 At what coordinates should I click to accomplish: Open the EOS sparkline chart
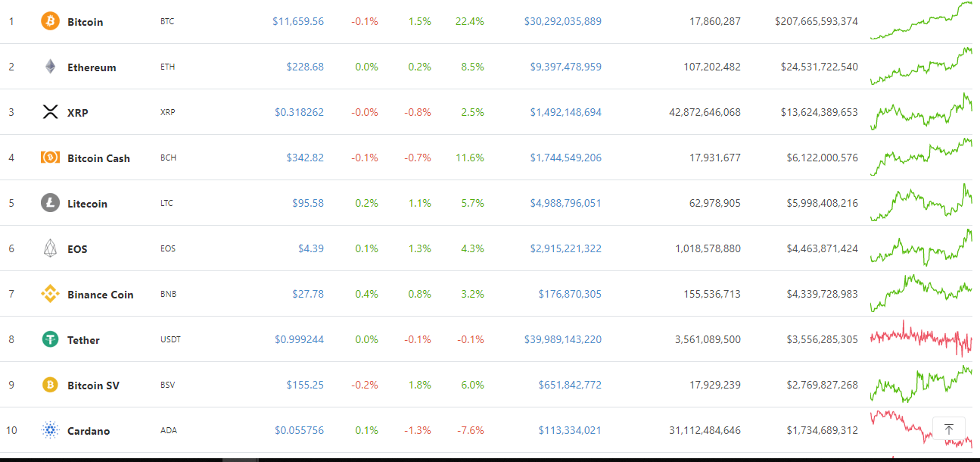[921, 248]
